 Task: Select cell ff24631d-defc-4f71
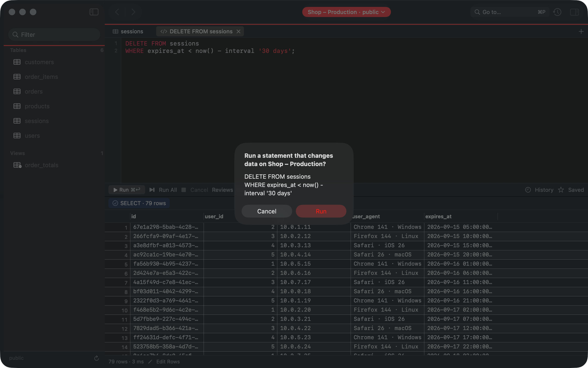tap(167, 337)
